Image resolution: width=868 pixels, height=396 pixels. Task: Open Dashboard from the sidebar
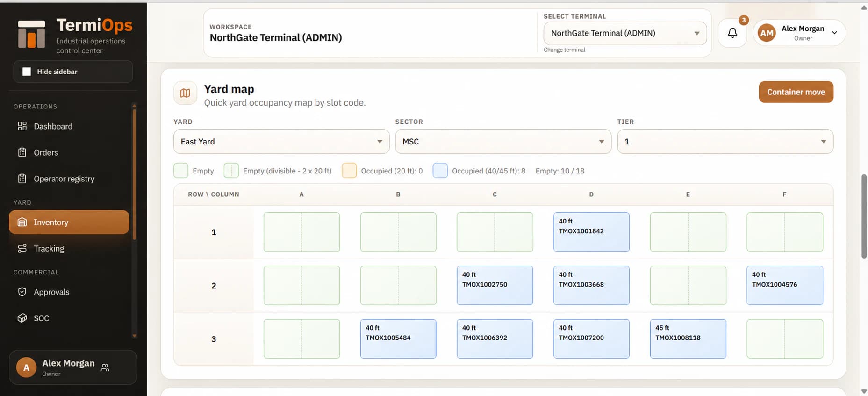[69, 126]
